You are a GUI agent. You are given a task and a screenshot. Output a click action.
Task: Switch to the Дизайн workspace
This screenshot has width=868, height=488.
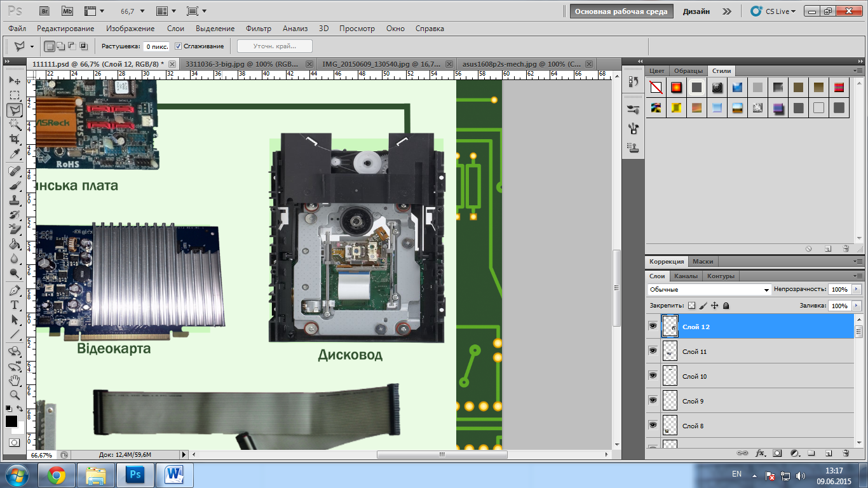tap(696, 11)
